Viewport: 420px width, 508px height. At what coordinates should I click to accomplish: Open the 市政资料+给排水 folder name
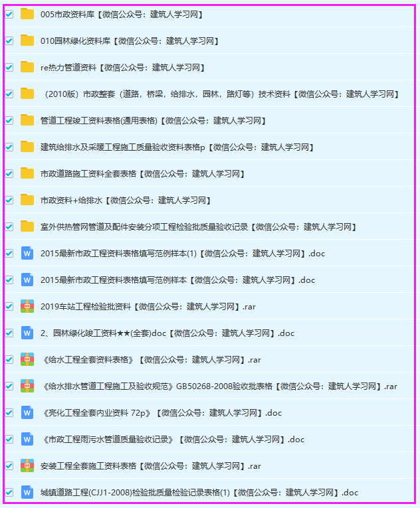126,201
